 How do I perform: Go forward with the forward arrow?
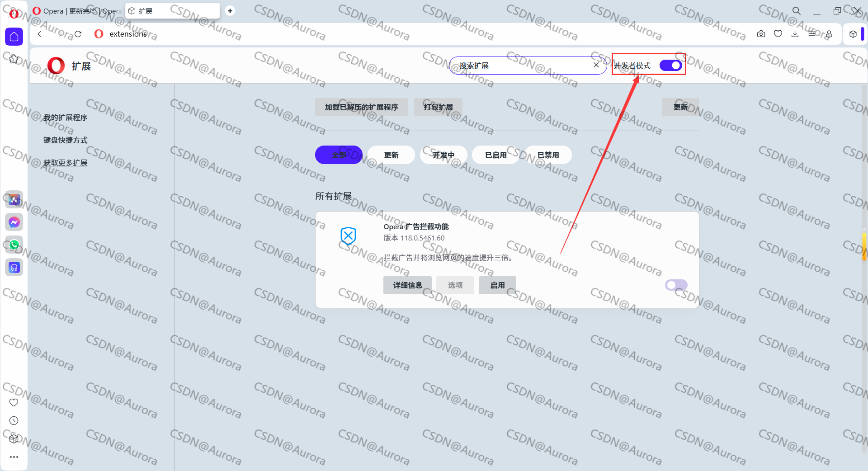click(x=59, y=34)
